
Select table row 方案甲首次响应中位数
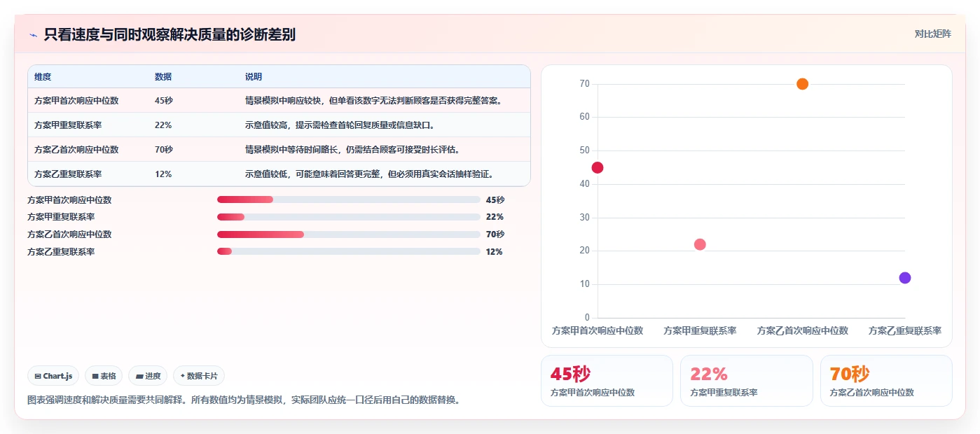point(279,100)
